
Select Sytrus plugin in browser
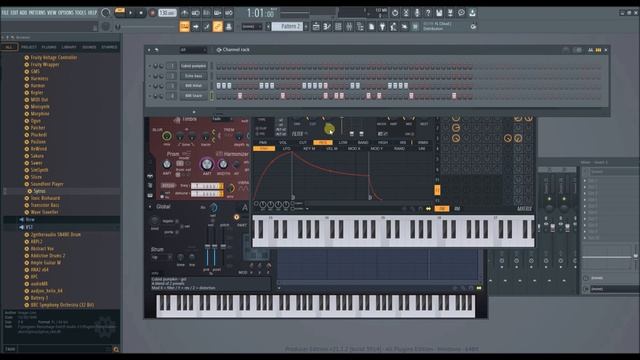(39, 191)
